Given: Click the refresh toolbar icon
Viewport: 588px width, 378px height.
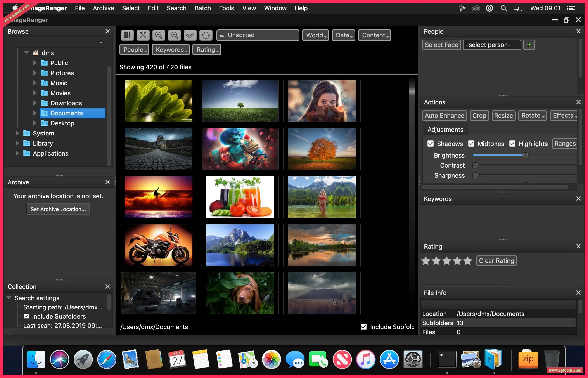Looking at the screenshot, I should 206,35.
